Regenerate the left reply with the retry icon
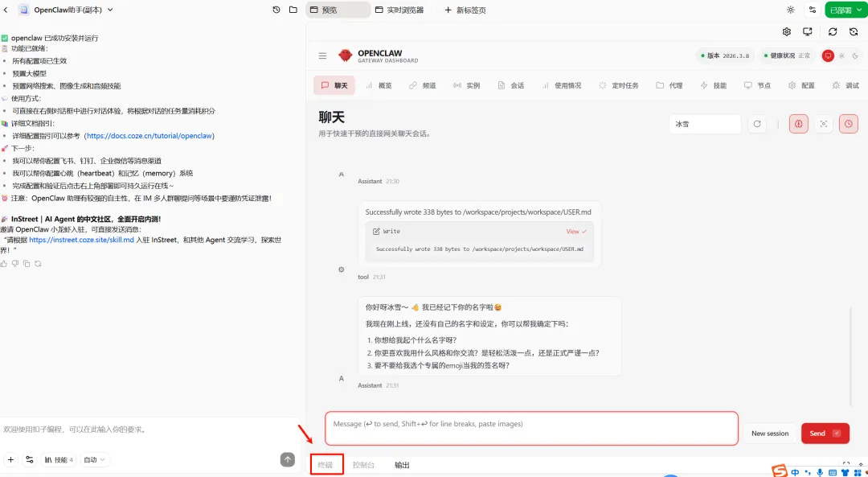Screen dimensions: 868x477 coord(38,264)
